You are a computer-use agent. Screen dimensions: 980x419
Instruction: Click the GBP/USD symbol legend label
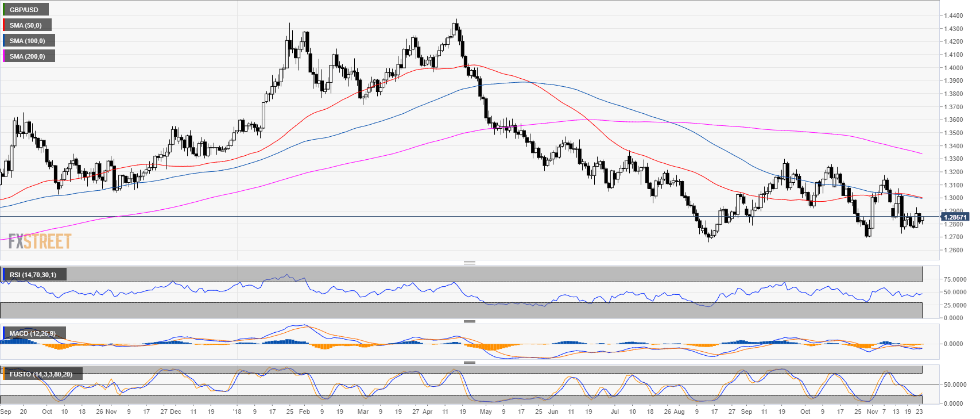pyautogui.click(x=25, y=10)
